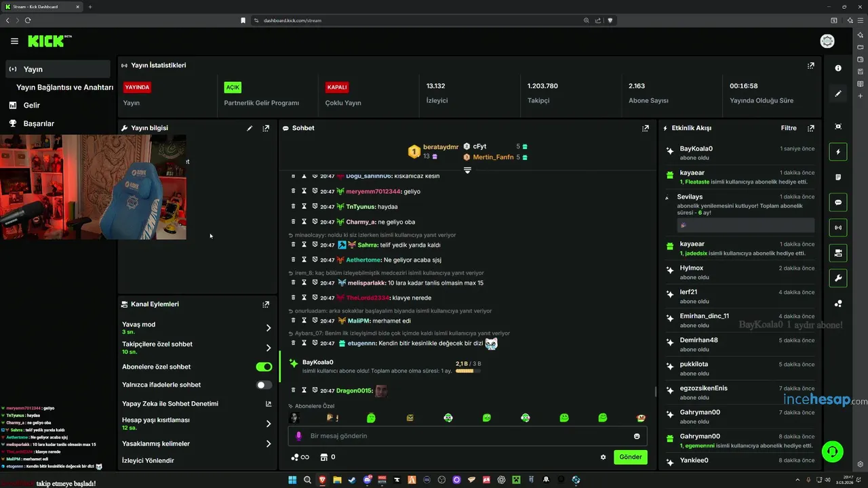Pop out the Yayın bilgisi panel

coord(266,128)
